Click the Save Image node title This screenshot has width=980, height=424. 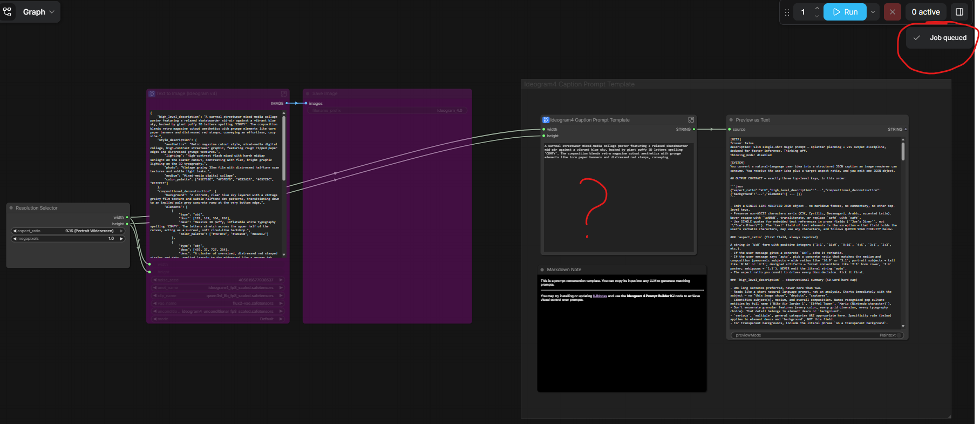click(325, 93)
